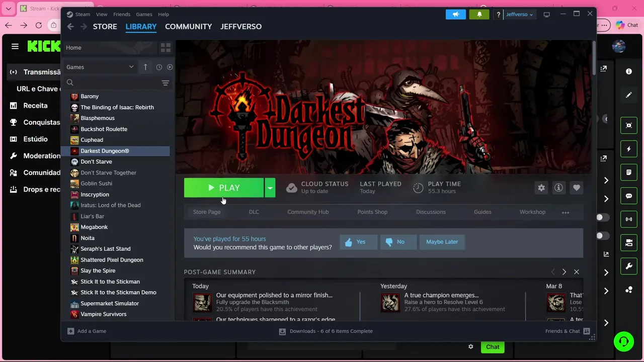Click the thumbs-up Yes recommend button

point(358,242)
